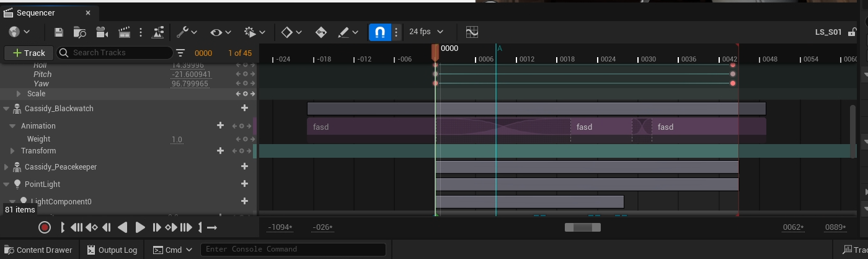Close the Sequencer tab
The height and width of the screenshot is (259, 868).
pos(88,12)
